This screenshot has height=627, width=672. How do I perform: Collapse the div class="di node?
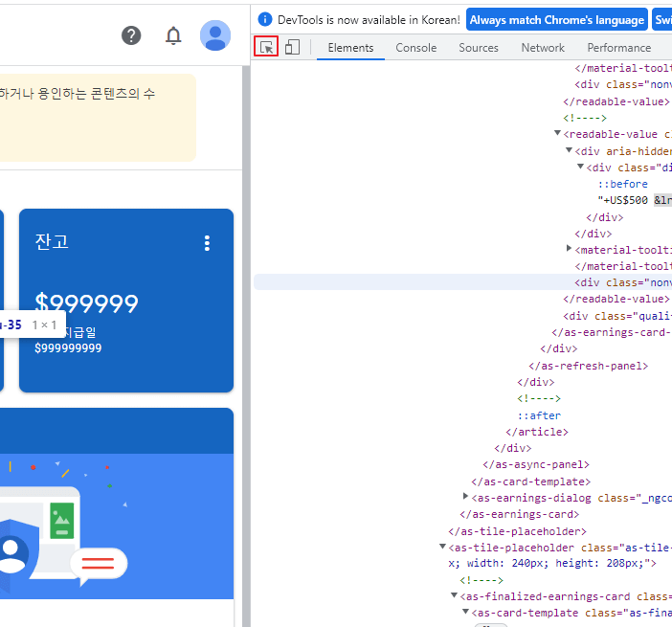(x=581, y=167)
